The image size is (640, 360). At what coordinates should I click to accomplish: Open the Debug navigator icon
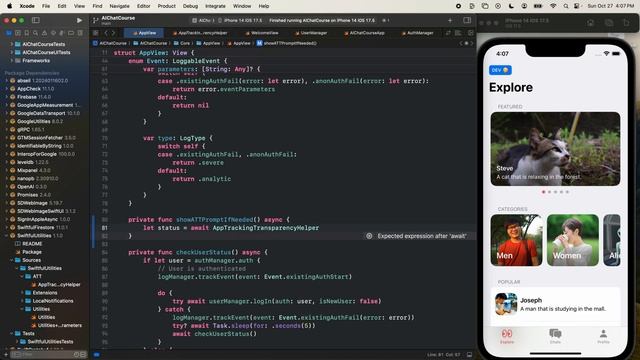(x=62, y=33)
